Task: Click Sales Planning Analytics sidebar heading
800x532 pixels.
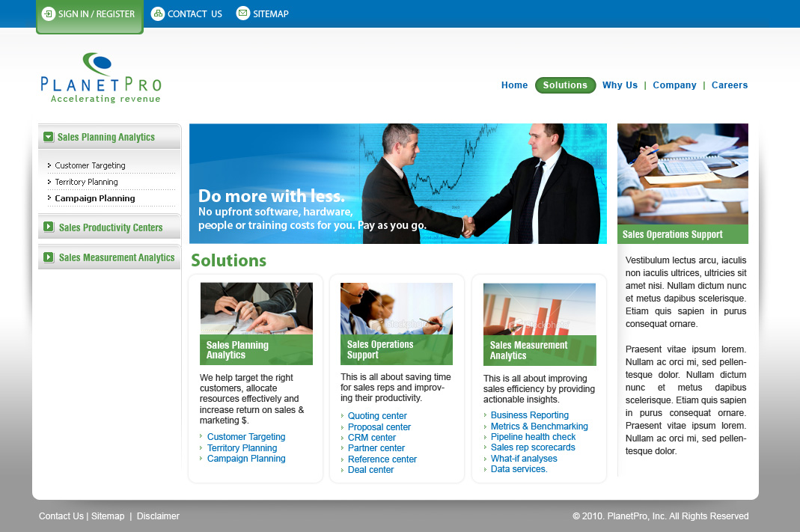Action: click(x=106, y=137)
